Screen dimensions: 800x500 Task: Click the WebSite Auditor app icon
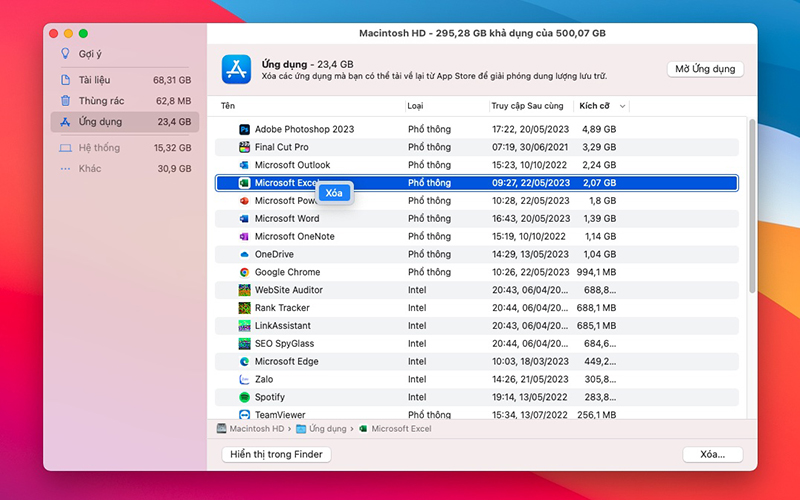(244, 290)
